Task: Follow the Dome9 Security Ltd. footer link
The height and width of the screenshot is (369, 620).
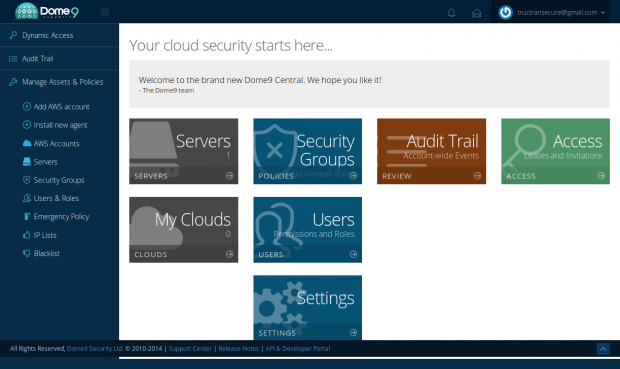Action: 95,348
